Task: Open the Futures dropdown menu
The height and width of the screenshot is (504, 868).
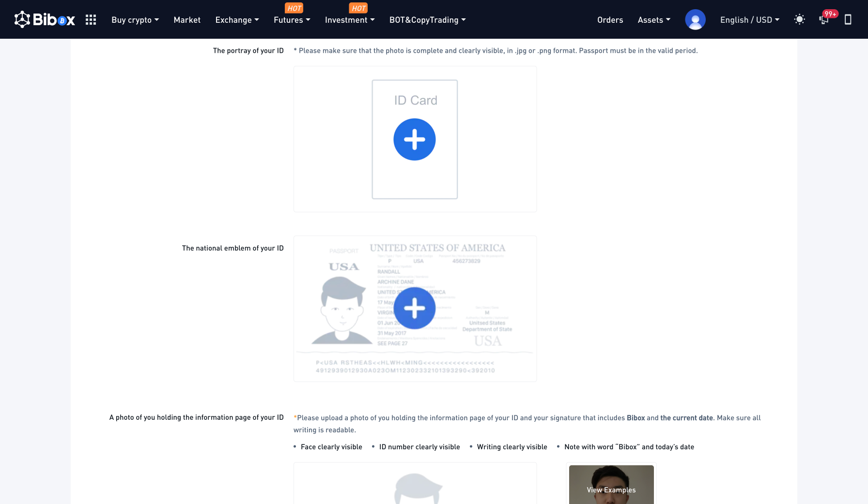Action: tap(292, 20)
